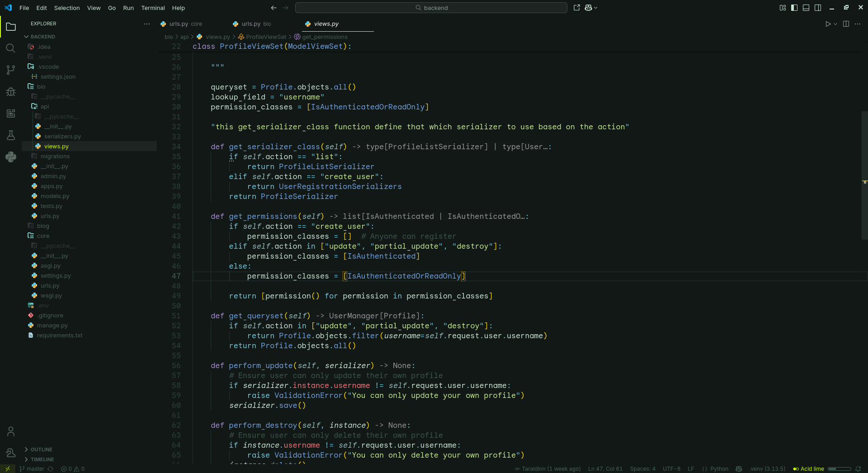The image size is (868, 473).
Task: Open the Selection menu
Action: [67, 8]
